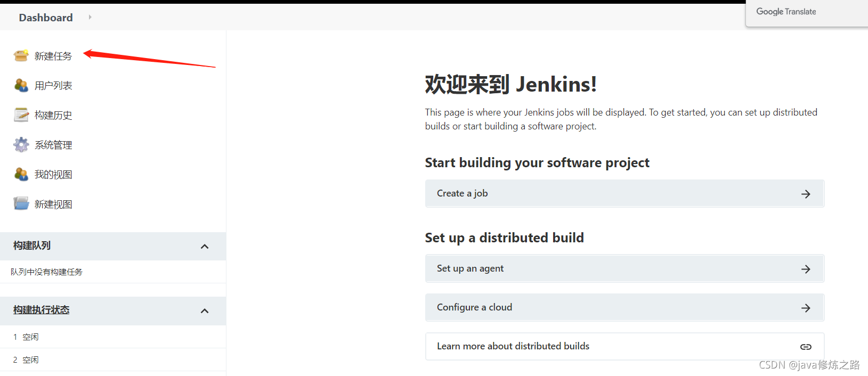Click the 构建队列 heading text
The width and height of the screenshot is (868, 376).
(32, 246)
